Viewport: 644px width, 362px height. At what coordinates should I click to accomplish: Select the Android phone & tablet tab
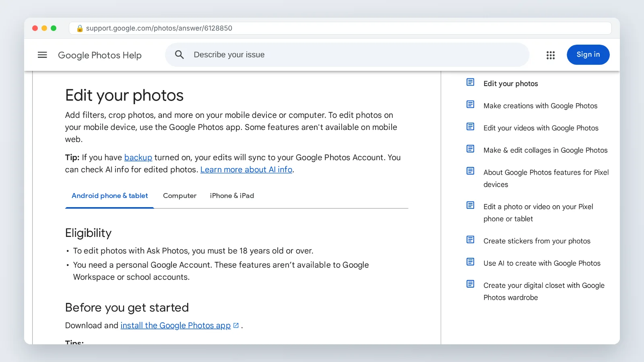click(109, 196)
